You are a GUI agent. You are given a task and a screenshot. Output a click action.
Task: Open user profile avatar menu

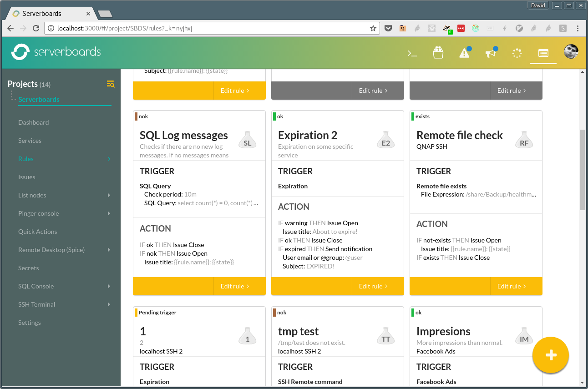(571, 52)
